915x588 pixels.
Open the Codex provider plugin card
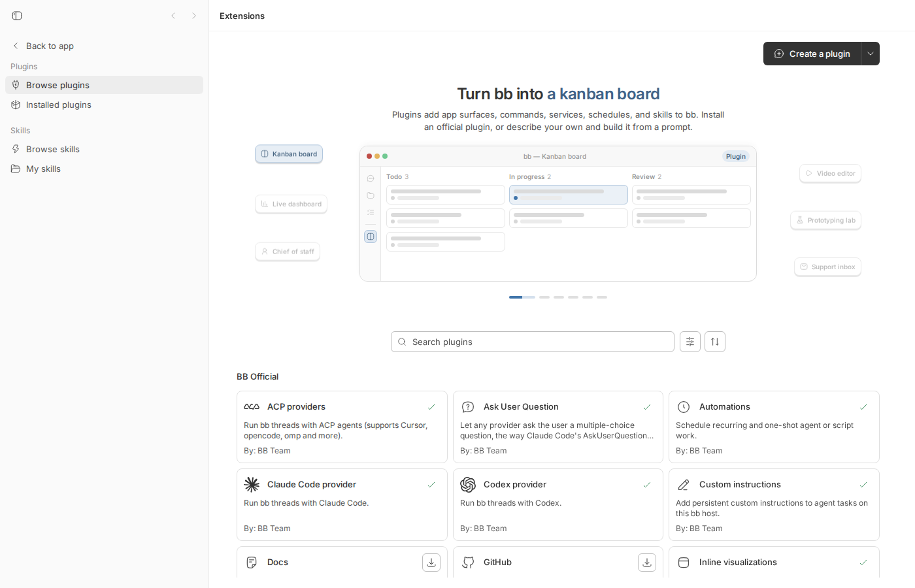coord(558,504)
